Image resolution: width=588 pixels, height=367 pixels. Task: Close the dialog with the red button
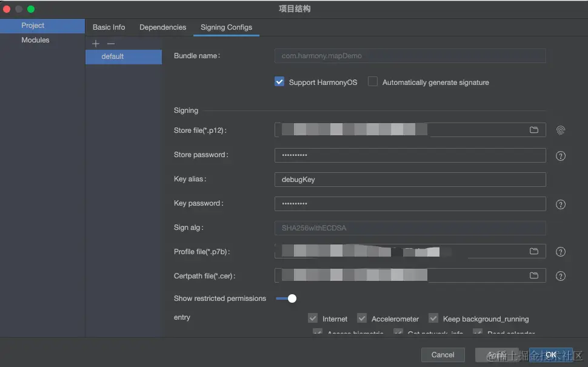click(7, 9)
